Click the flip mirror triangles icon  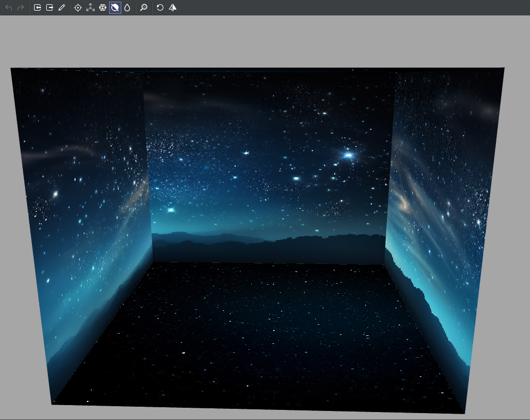pos(172,7)
